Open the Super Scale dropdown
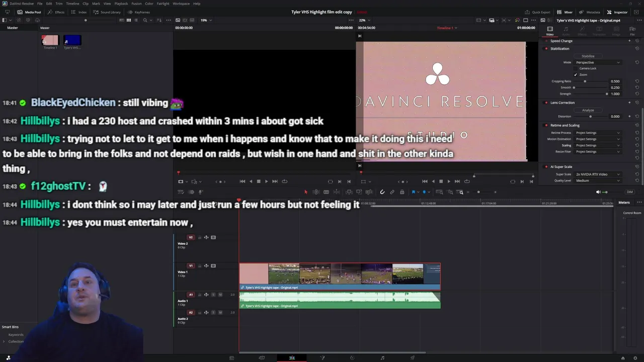 598,174
